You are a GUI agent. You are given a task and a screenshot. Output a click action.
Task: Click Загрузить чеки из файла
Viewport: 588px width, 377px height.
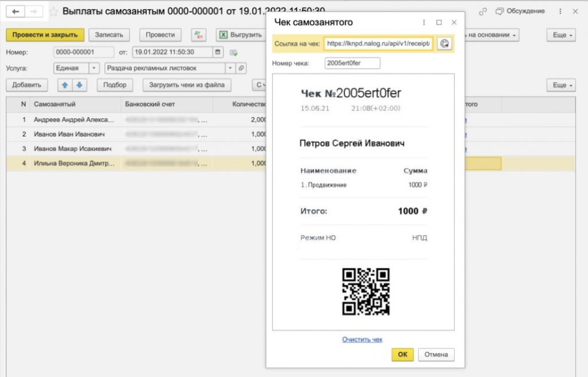point(187,85)
